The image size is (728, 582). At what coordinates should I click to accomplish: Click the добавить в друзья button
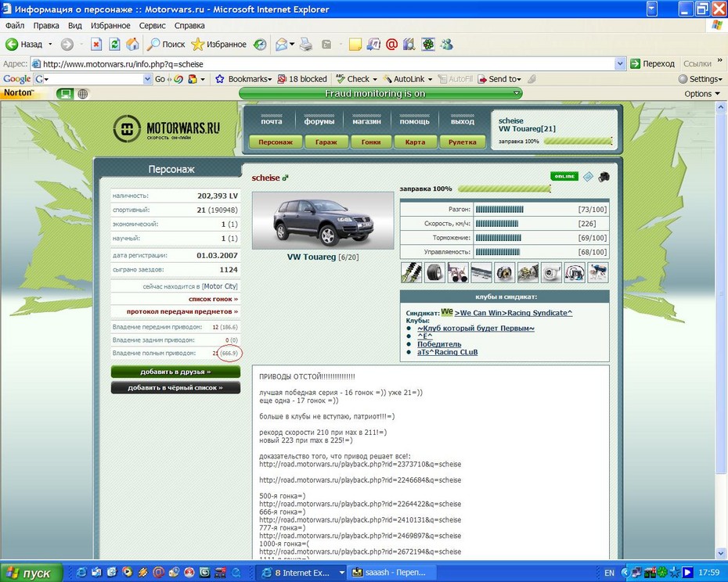click(x=175, y=372)
